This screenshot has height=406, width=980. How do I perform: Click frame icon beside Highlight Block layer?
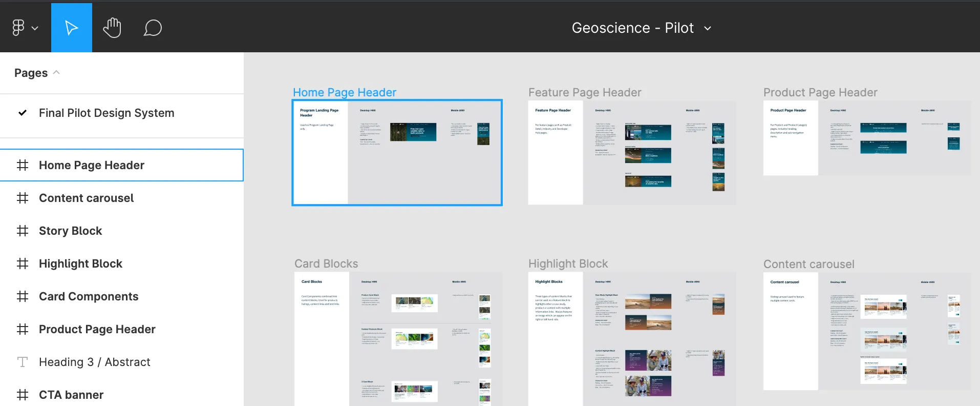[x=23, y=263]
